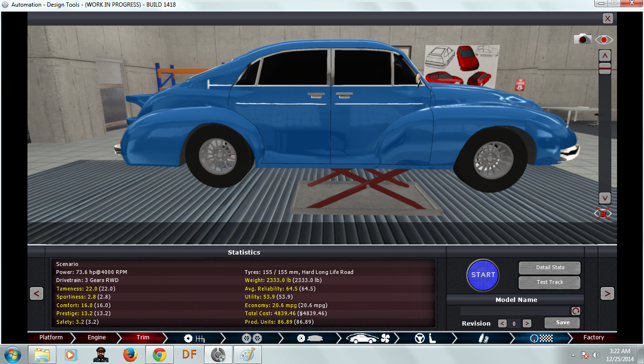
Task: Toggle the red eye view icon
Action: (x=604, y=39)
